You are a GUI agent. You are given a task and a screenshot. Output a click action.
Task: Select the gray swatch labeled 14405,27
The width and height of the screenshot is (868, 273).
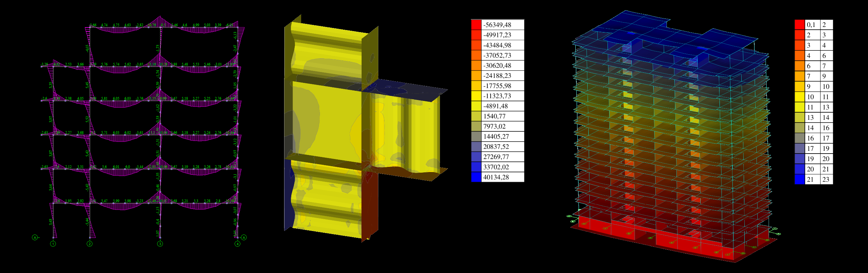476,136
